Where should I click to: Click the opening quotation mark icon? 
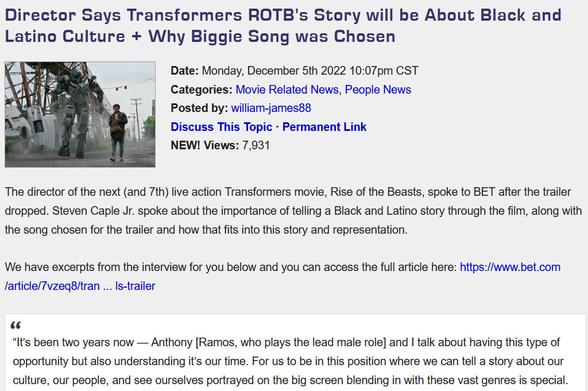pos(16,325)
